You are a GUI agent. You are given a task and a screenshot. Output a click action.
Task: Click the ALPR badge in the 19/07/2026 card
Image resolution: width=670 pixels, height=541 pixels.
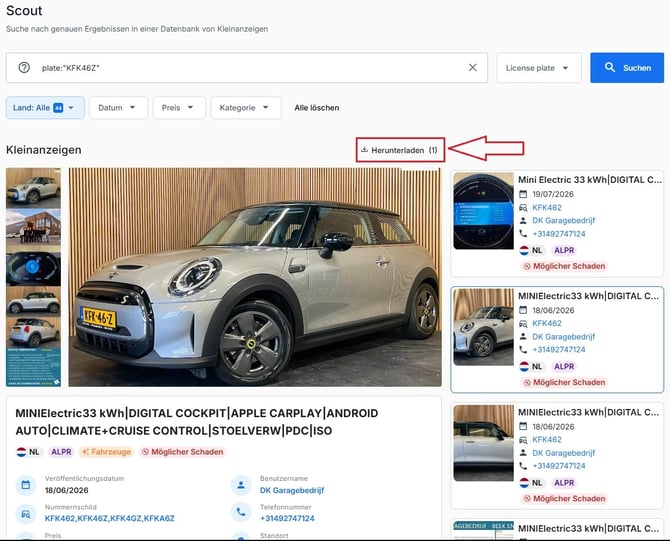(564, 250)
